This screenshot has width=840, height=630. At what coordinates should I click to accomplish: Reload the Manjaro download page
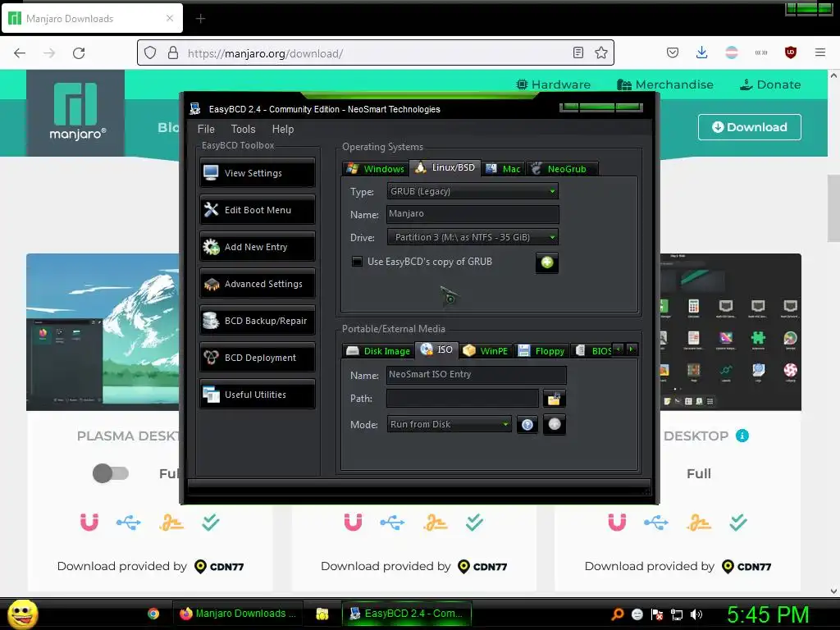pos(79,53)
